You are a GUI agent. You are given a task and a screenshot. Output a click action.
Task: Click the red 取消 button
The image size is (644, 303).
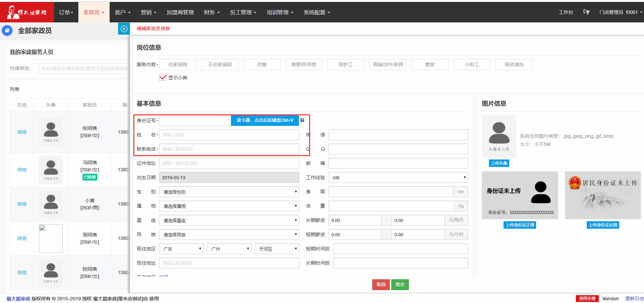coord(381,284)
